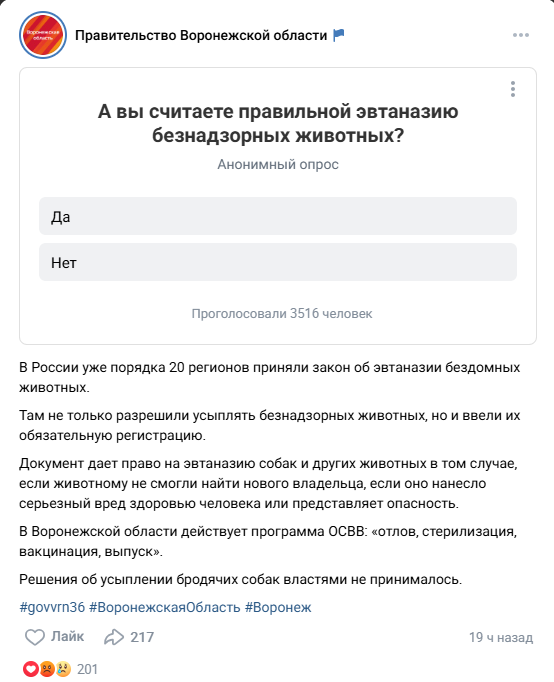This screenshot has width=554, height=682.
Task: Click the 217 shares count
Action: click(142, 637)
